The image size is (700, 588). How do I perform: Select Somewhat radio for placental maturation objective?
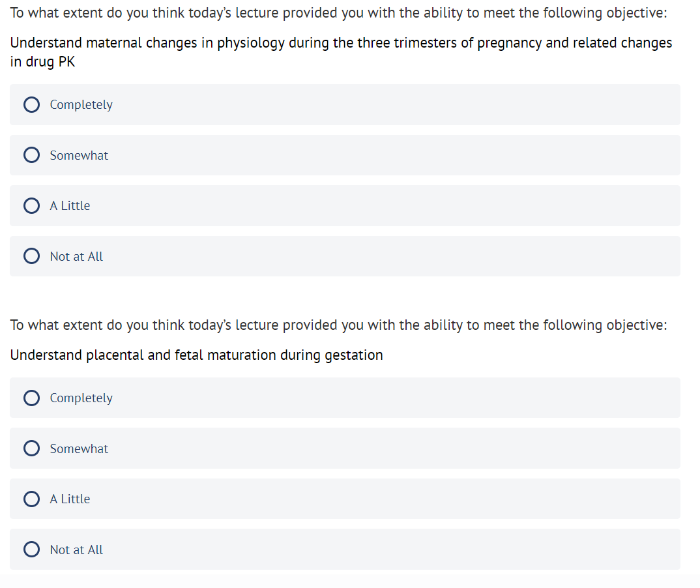(x=31, y=448)
